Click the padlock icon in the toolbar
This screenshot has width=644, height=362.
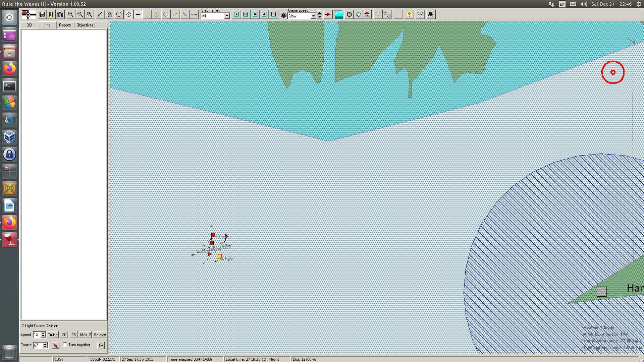[110, 14]
